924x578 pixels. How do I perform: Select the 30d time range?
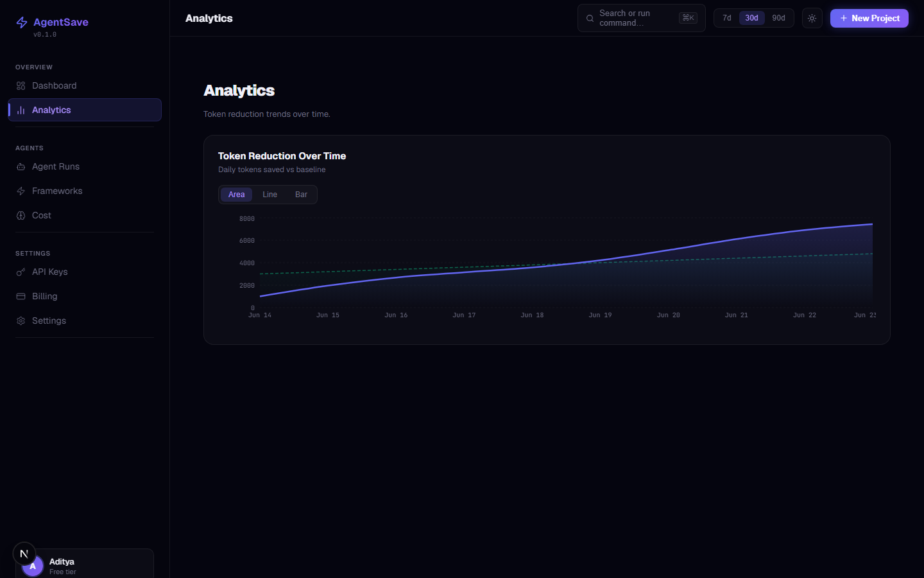pyautogui.click(x=751, y=18)
